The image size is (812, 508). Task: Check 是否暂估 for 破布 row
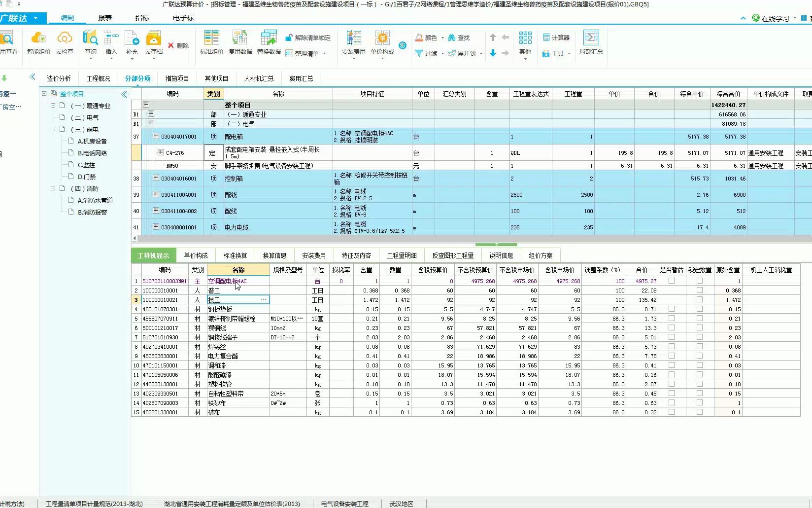pyautogui.click(x=672, y=412)
